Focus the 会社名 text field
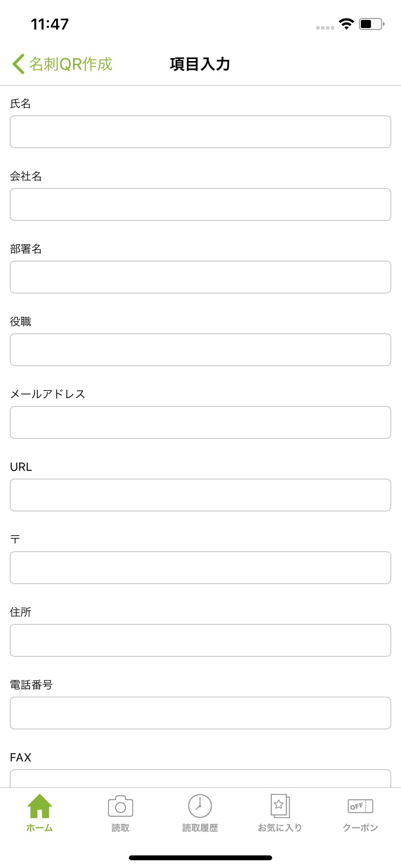The width and height of the screenshot is (401, 868). (200, 204)
